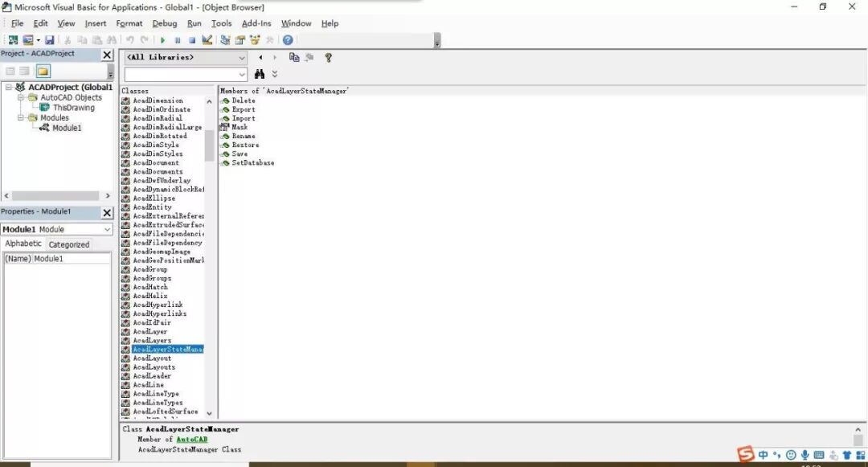Run the macro with the green play icon
The height and width of the screenshot is (467, 868).
(x=162, y=40)
